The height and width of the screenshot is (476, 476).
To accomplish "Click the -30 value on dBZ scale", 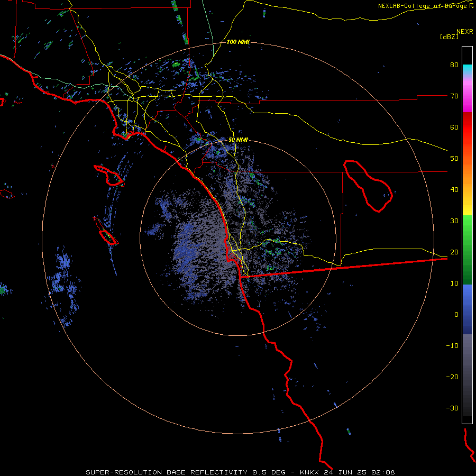I will coord(452,408).
